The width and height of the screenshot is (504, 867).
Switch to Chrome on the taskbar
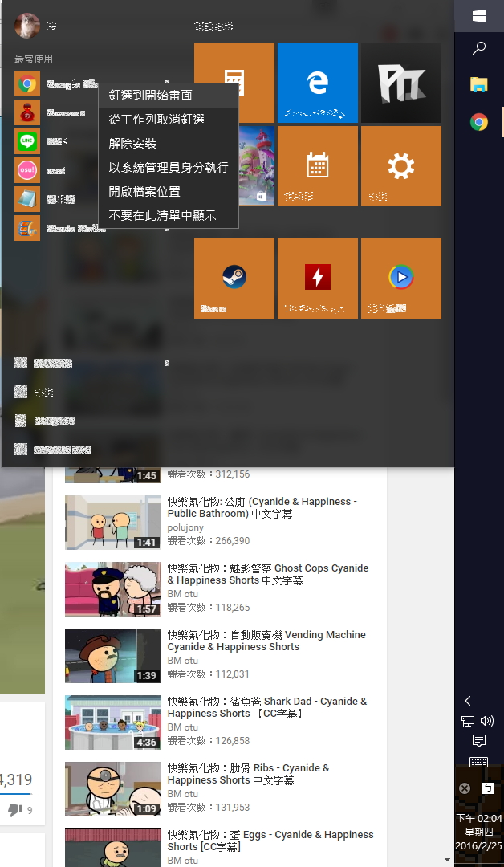(479, 122)
